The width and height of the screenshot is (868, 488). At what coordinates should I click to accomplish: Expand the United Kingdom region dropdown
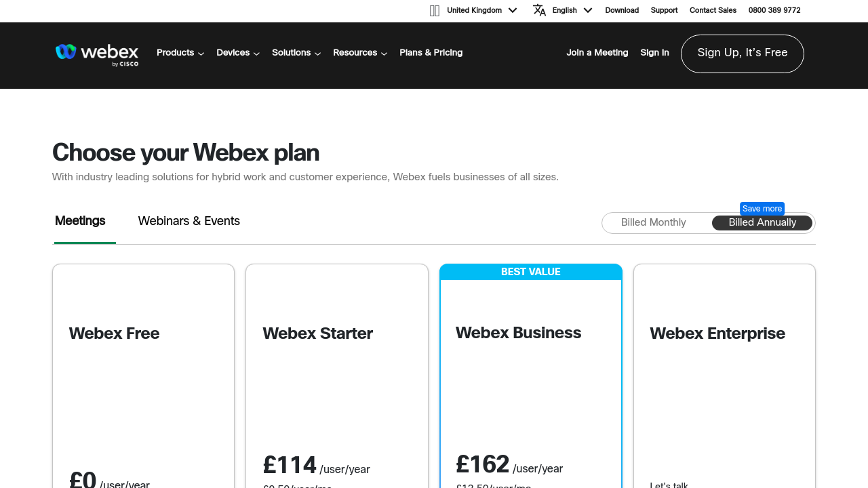point(482,11)
